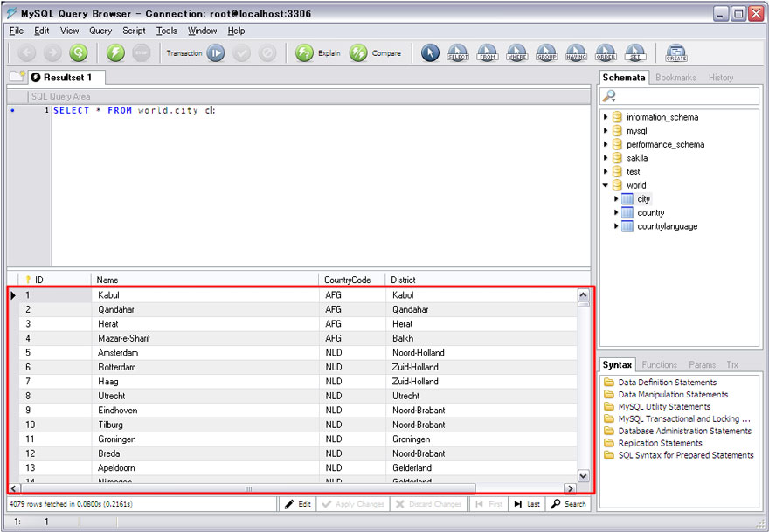The height and width of the screenshot is (532, 769).
Task: Click the Stop query toolbar icon
Action: (x=142, y=52)
